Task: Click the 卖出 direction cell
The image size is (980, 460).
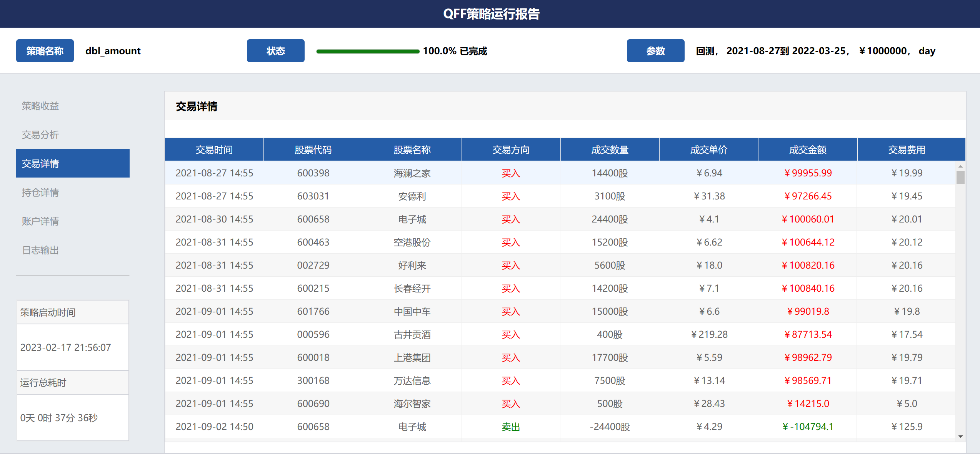Action: 511,427
